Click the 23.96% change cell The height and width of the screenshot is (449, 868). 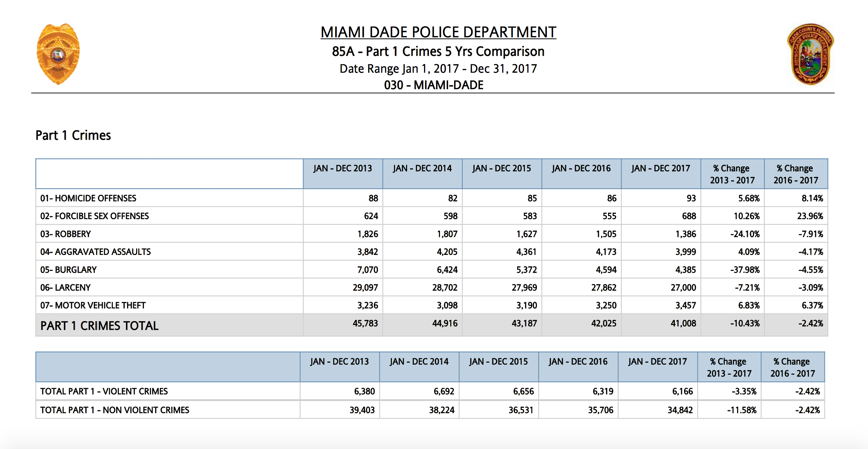coord(810,216)
